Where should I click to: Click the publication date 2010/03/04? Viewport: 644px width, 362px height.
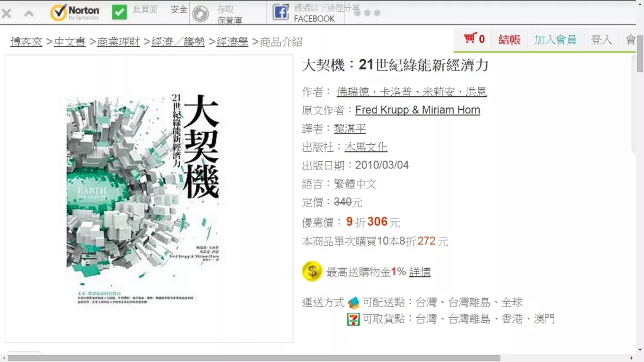click(382, 165)
